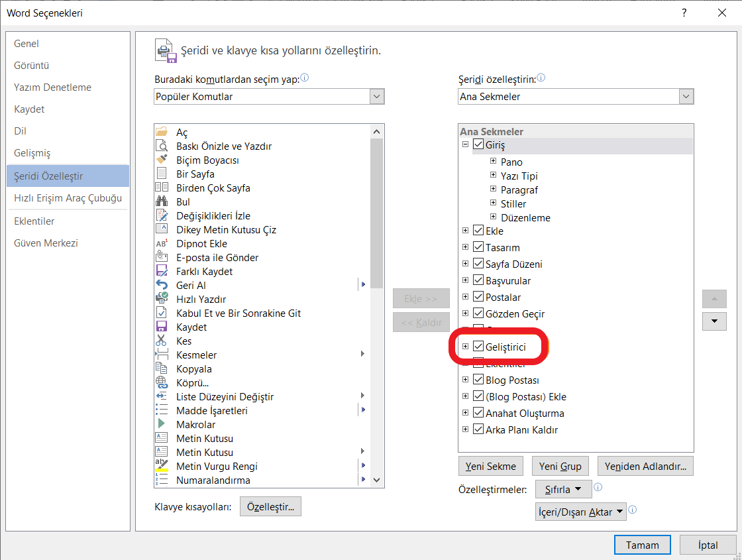Click the info icon beside Şeridi özelleştirin

click(x=541, y=78)
